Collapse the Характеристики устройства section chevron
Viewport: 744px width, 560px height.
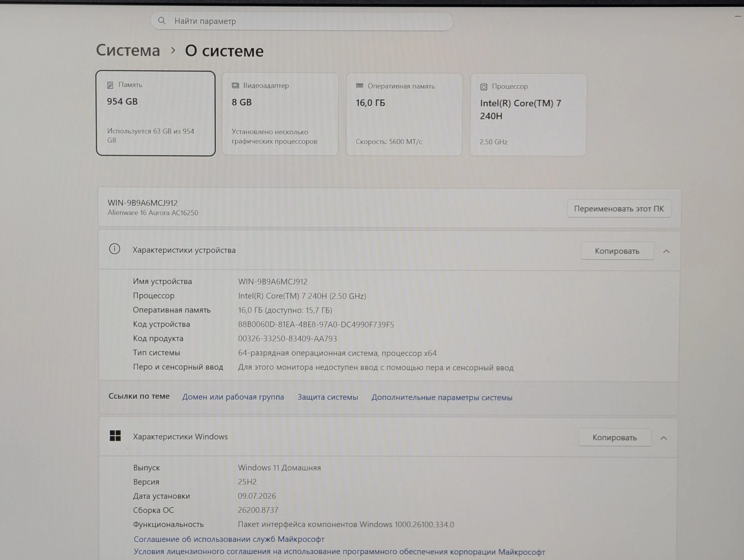pos(666,251)
